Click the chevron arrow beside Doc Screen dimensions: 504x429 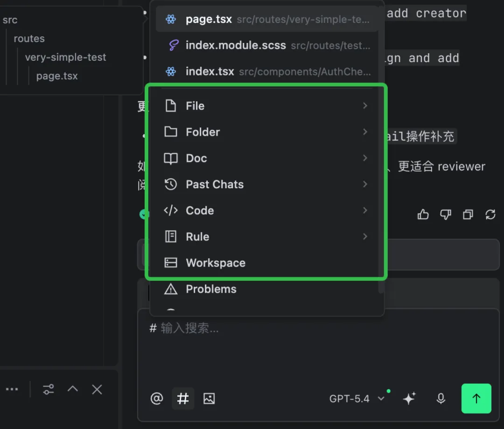pos(365,158)
